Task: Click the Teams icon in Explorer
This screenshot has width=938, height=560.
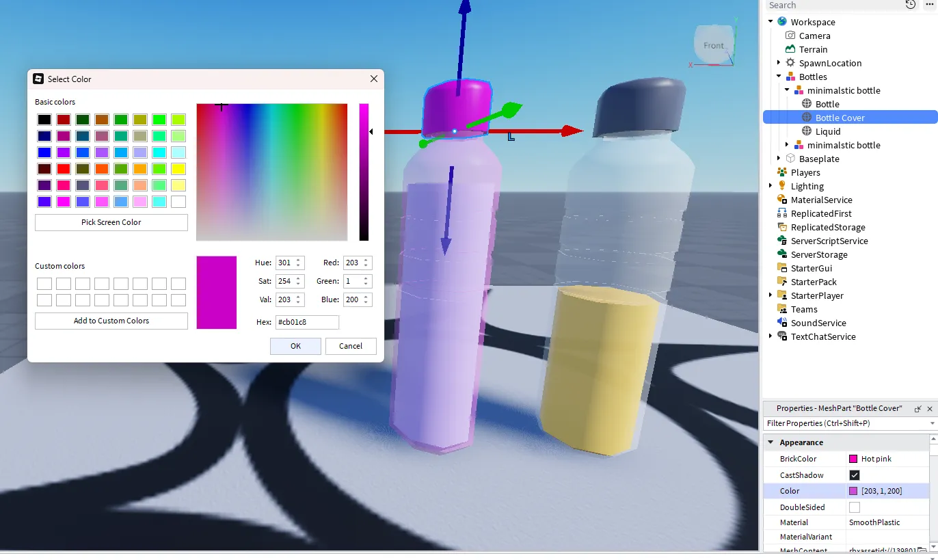Action: [782, 309]
